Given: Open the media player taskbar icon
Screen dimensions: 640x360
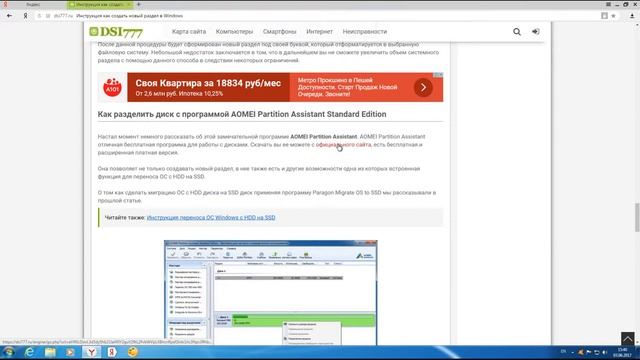Looking at the screenshot, I should point(70,352).
